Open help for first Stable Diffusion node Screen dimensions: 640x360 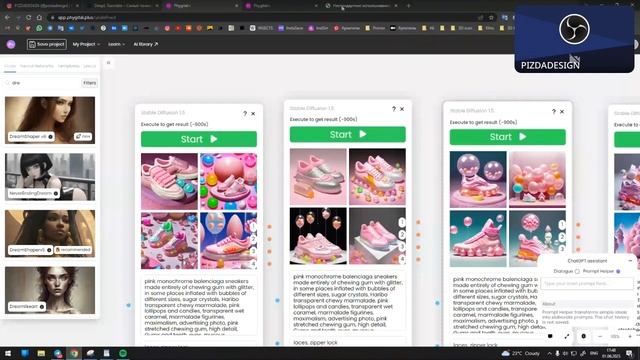tap(245, 113)
